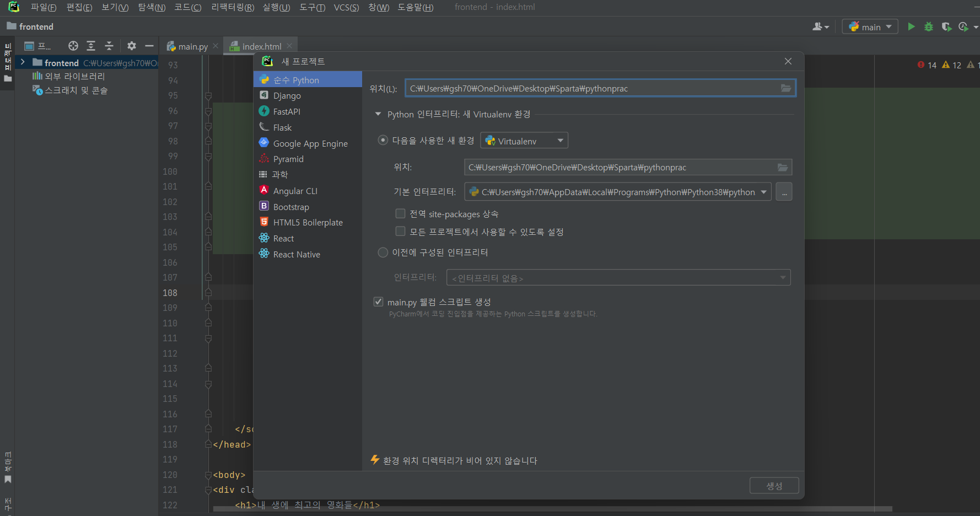The image size is (980, 516).
Task: Select 스크래치 및 콘솔 in project tree
Action: tap(70, 90)
